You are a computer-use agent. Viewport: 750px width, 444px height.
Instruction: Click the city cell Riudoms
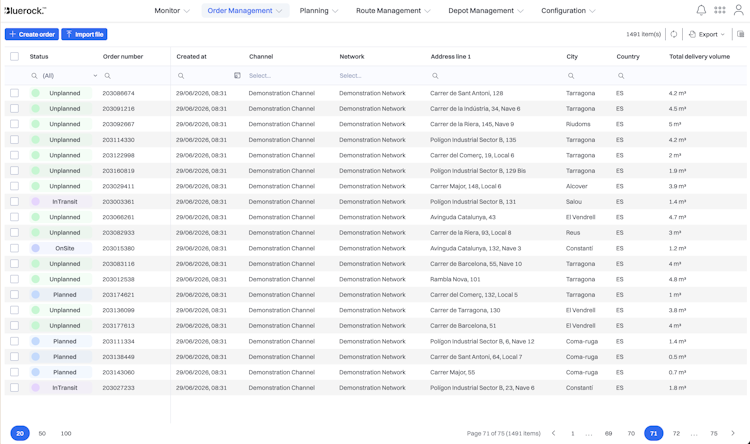[578, 124]
